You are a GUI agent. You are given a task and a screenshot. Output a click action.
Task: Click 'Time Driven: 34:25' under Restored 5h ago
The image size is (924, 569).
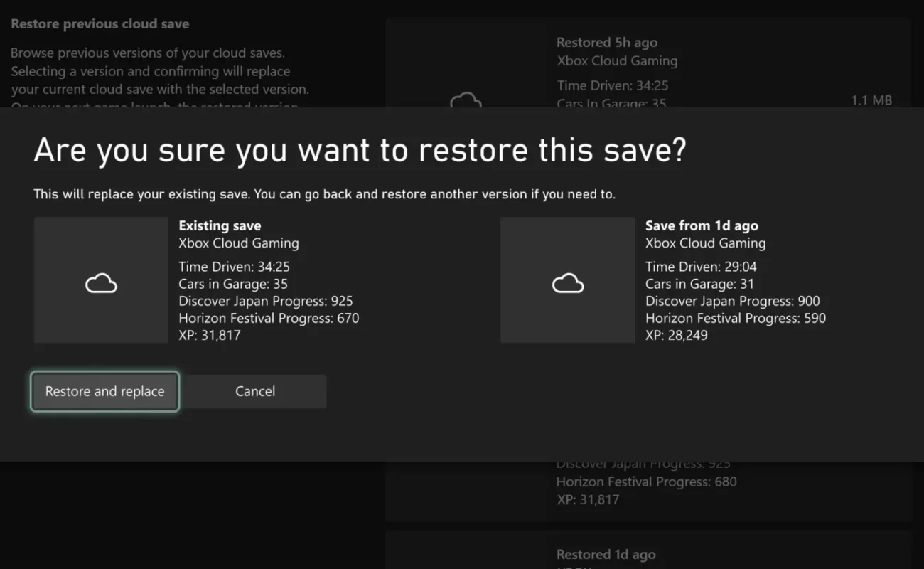point(613,85)
